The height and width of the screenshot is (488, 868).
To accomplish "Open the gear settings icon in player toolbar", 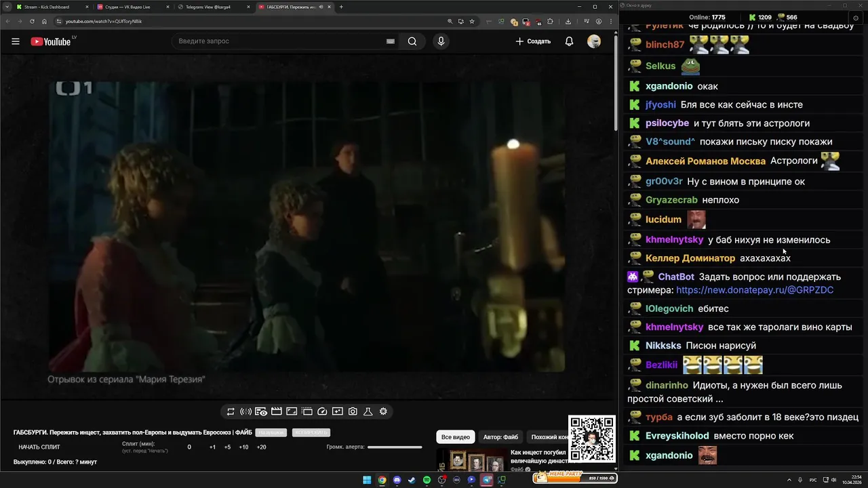I will 383,411.
